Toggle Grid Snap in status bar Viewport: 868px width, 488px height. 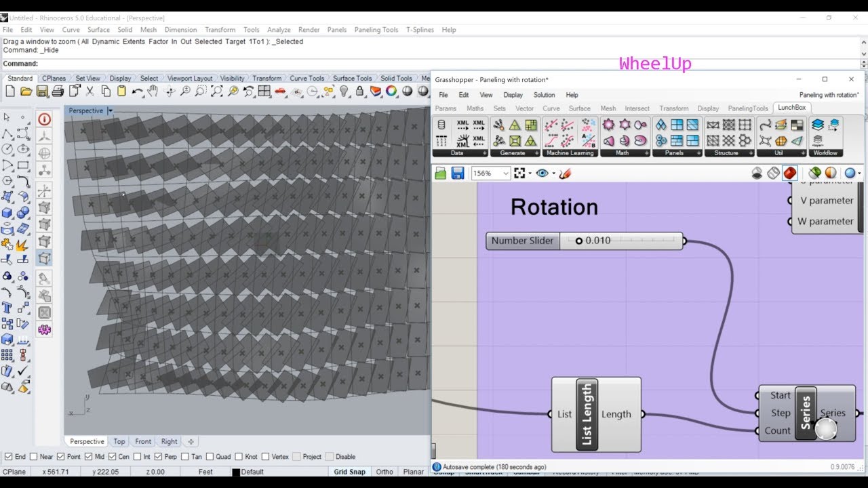(349, 472)
